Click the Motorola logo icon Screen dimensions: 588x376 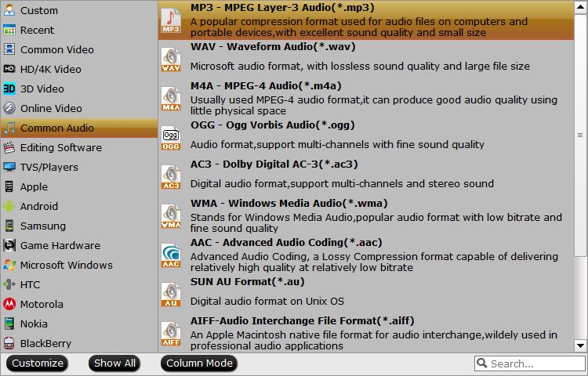pos(9,305)
